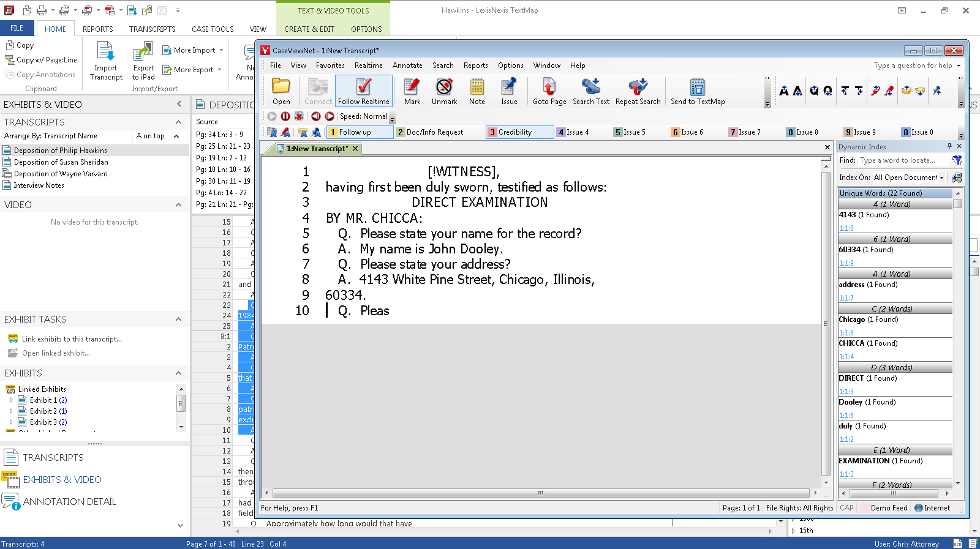Click the increase font size A icon
This screenshot has width=980, height=549.
coord(784,91)
